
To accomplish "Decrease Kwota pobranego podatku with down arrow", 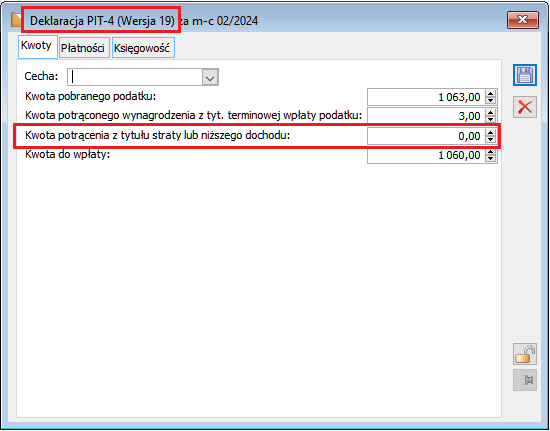I will click(490, 101).
